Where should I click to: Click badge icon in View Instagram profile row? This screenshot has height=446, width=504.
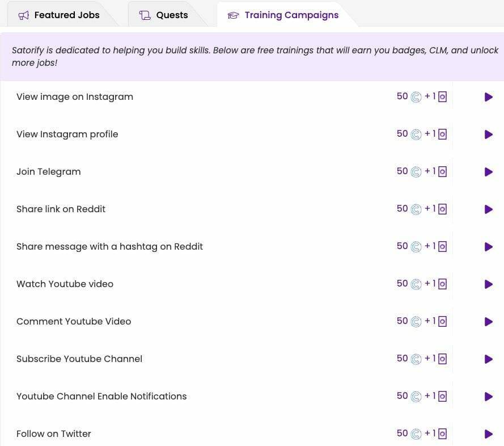tap(443, 134)
